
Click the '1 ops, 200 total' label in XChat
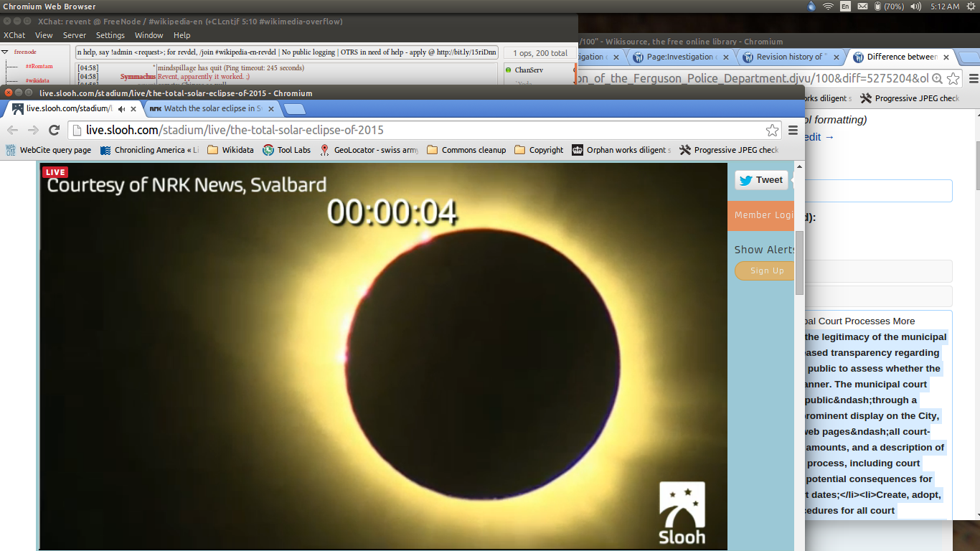[x=540, y=52]
